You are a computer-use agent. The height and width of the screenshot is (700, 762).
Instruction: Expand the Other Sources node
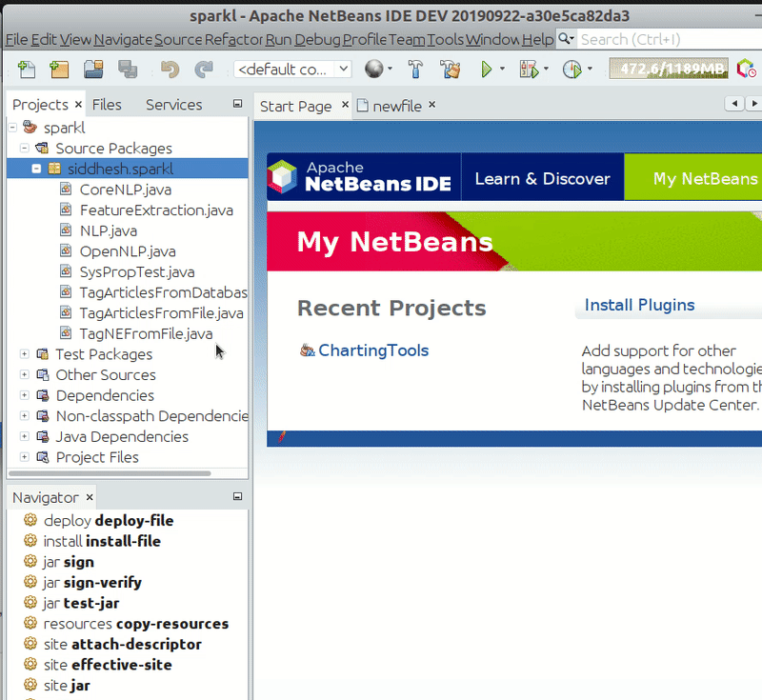(25, 374)
